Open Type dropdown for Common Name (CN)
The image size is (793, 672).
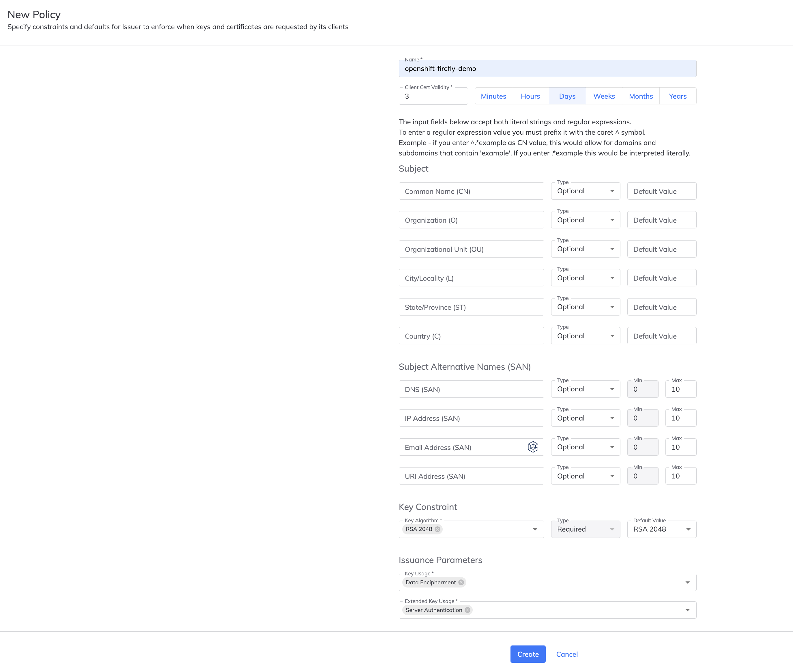point(586,191)
